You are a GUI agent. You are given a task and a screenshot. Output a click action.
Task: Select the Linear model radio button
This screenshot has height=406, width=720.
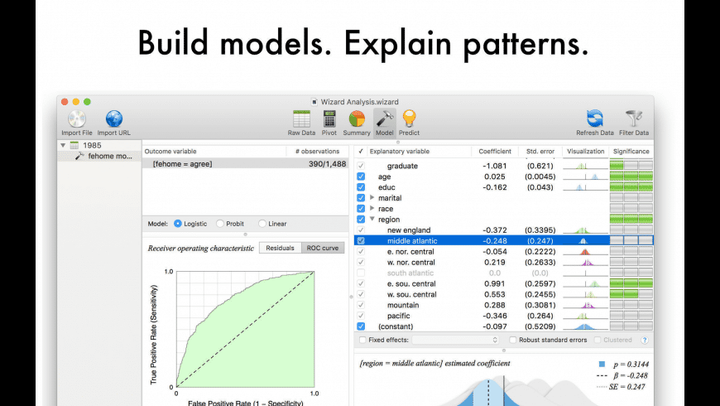[x=262, y=224]
